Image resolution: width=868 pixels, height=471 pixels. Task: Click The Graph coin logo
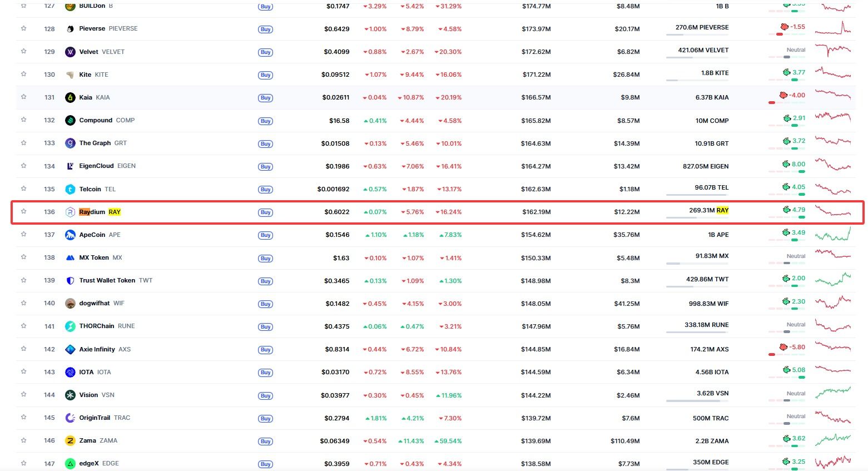[x=70, y=143]
